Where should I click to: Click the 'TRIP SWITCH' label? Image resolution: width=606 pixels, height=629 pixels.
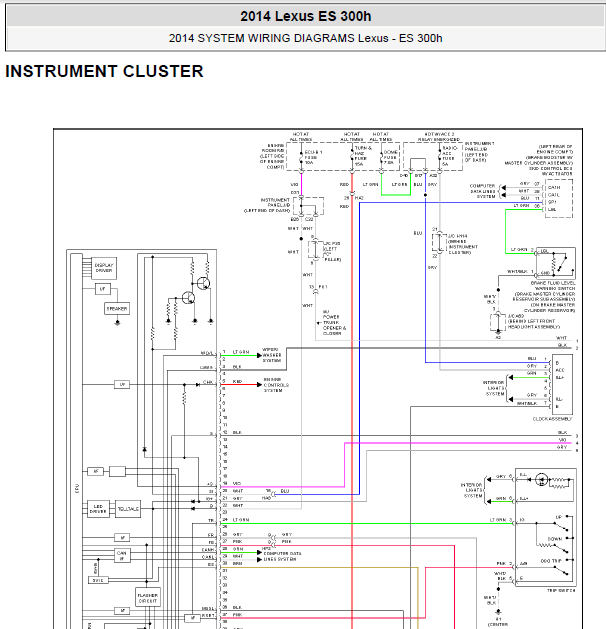(561, 590)
